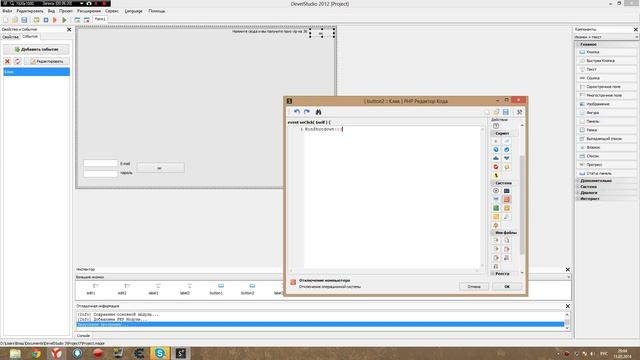Image resolution: width=640 pixels, height=360 pixels.
Task: Click magnifier action icon in Система group
Action: [507, 217]
